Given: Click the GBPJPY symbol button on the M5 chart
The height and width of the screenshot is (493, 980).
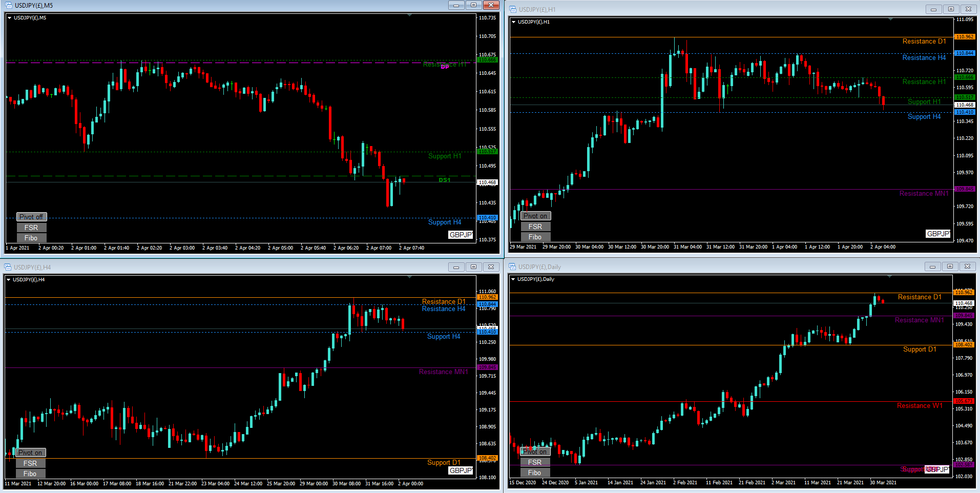Looking at the screenshot, I should point(461,235).
